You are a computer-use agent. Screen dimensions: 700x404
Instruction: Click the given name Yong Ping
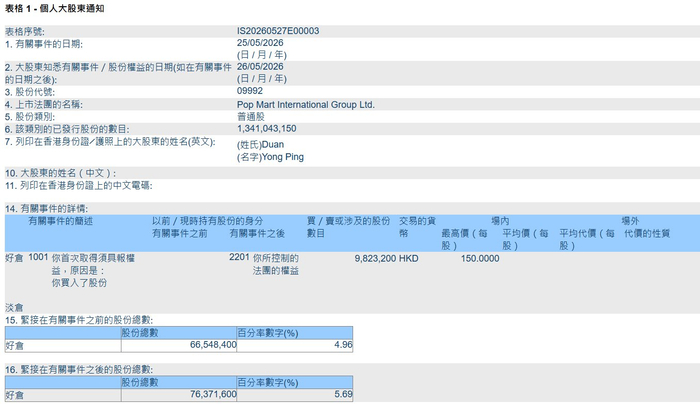tap(282, 157)
